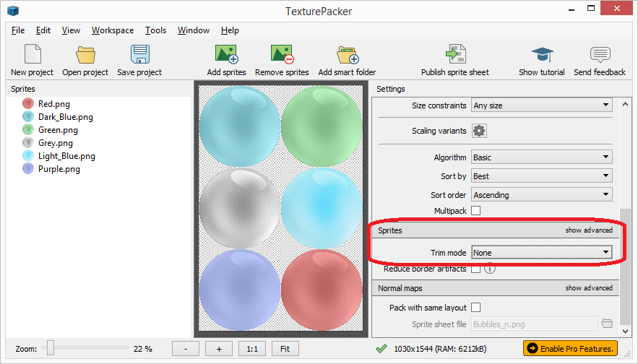Open the View menu
638x364 pixels.
click(x=71, y=30)
